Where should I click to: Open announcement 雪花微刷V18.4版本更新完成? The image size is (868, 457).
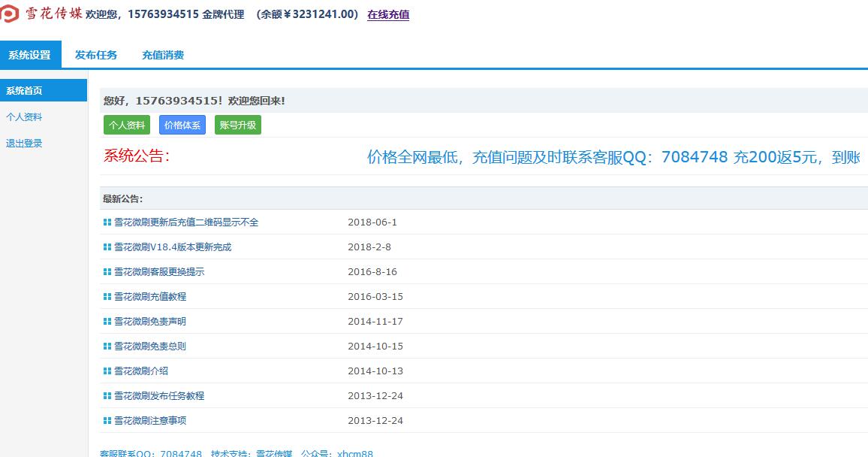(x=173, y=247)
